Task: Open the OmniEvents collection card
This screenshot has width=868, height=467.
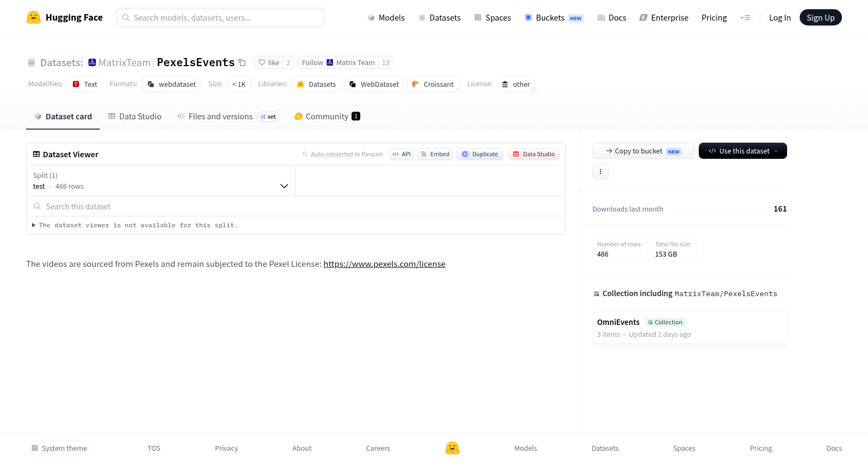Action: tap(690, 328)
